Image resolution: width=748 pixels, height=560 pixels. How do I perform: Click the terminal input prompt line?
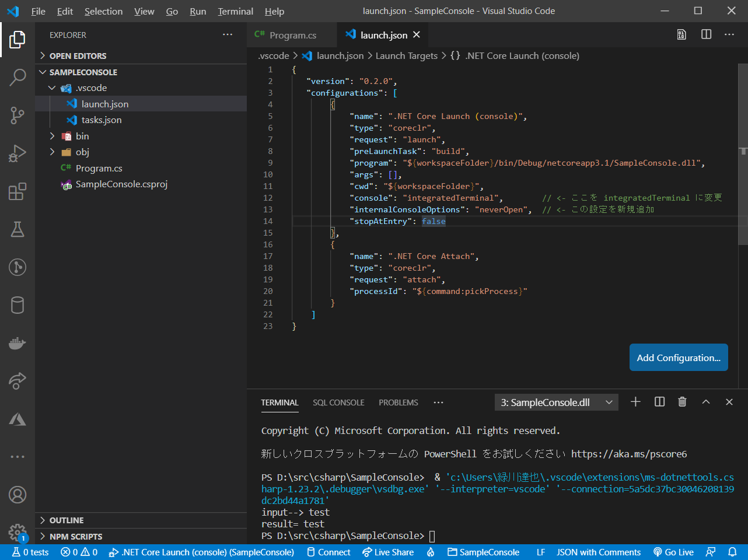[348, 535]
